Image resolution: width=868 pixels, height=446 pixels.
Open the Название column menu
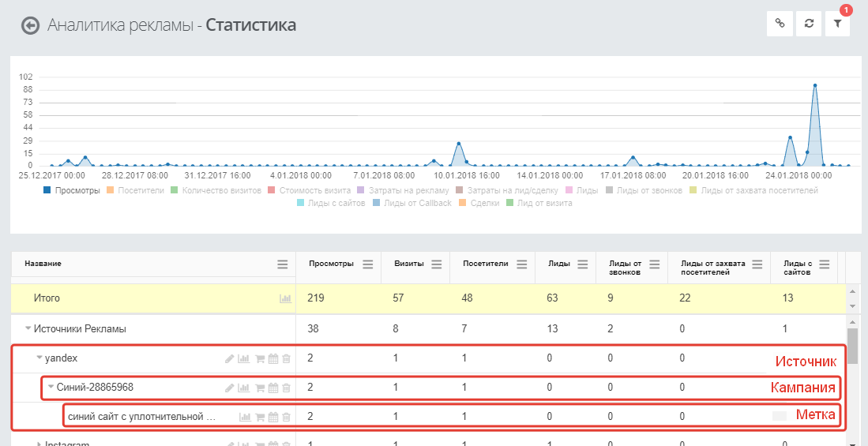pyautogui.click(x=282, y=264)
